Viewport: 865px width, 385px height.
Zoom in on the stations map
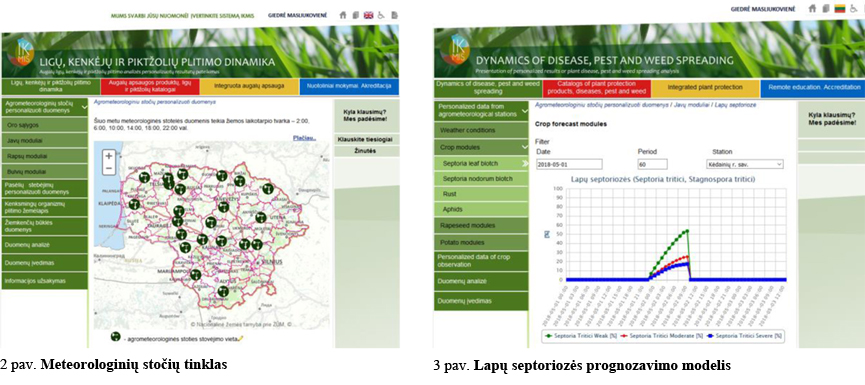tap(109, 156)
